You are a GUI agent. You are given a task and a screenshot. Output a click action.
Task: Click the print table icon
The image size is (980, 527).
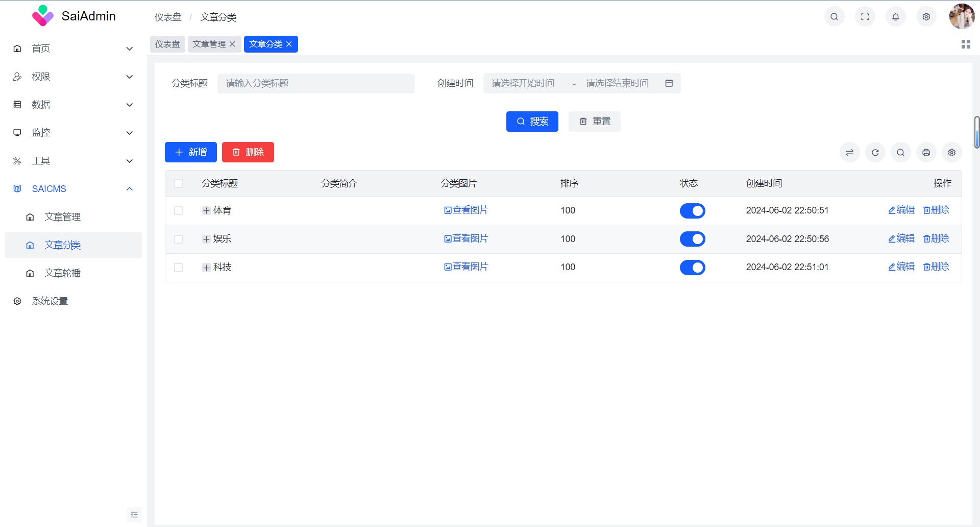click(x=926, y=153)
